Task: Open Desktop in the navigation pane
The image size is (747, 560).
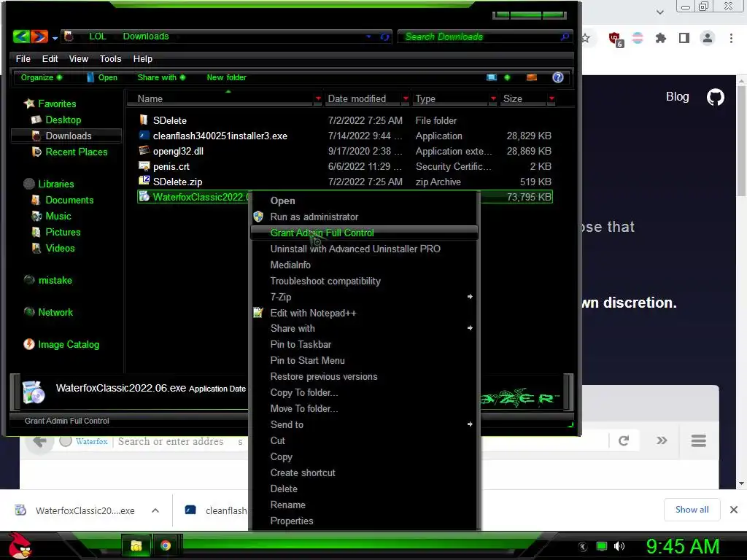Action: click(63, 120)
